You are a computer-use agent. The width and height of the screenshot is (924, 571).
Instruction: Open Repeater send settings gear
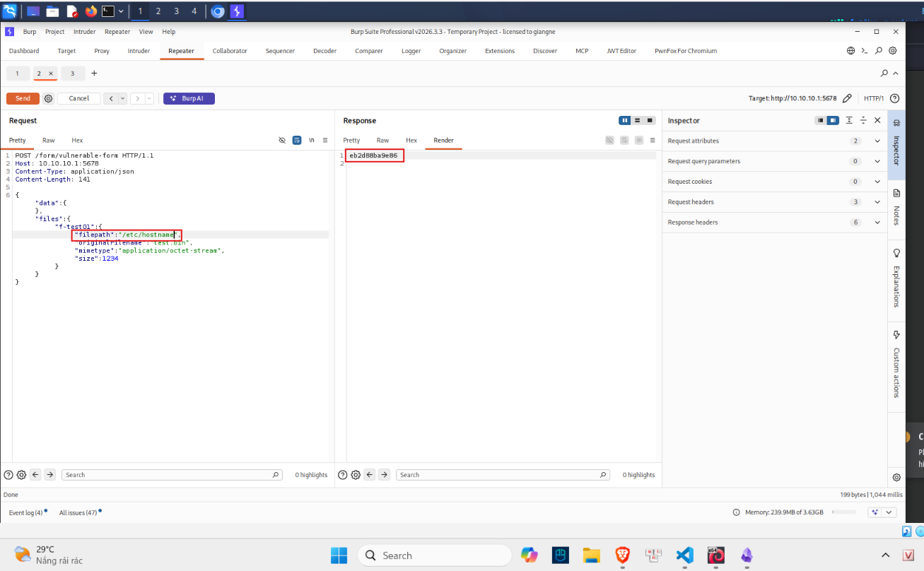[48, 98]
